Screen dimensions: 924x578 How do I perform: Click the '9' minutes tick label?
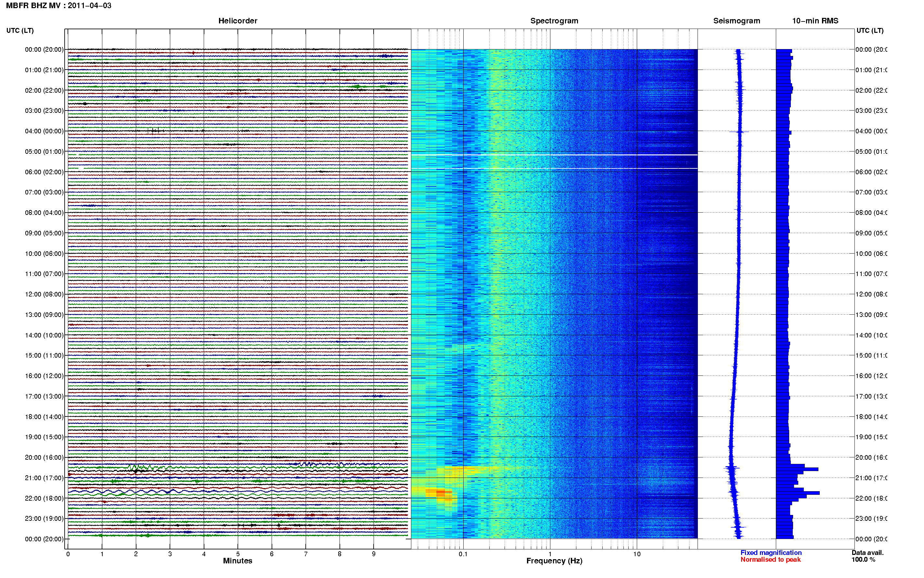(374, 554)
